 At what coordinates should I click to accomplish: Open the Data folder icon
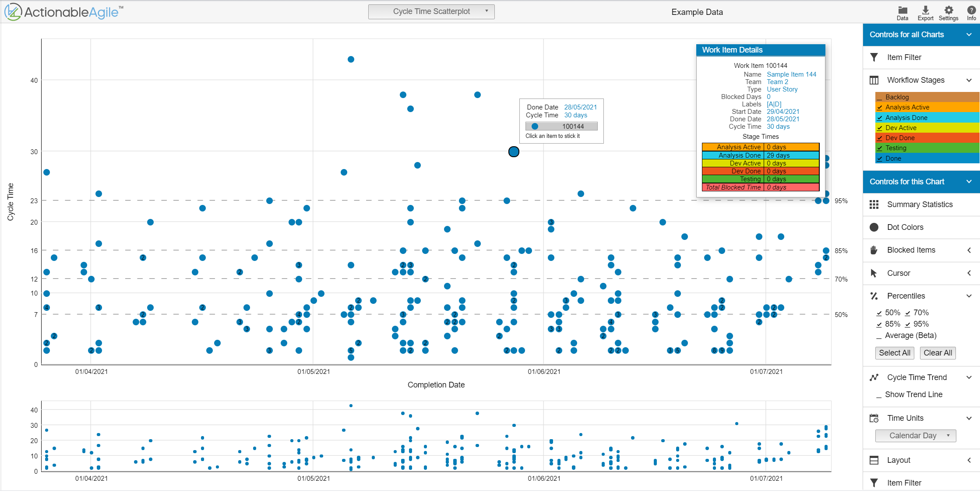(x=902, y=11)
